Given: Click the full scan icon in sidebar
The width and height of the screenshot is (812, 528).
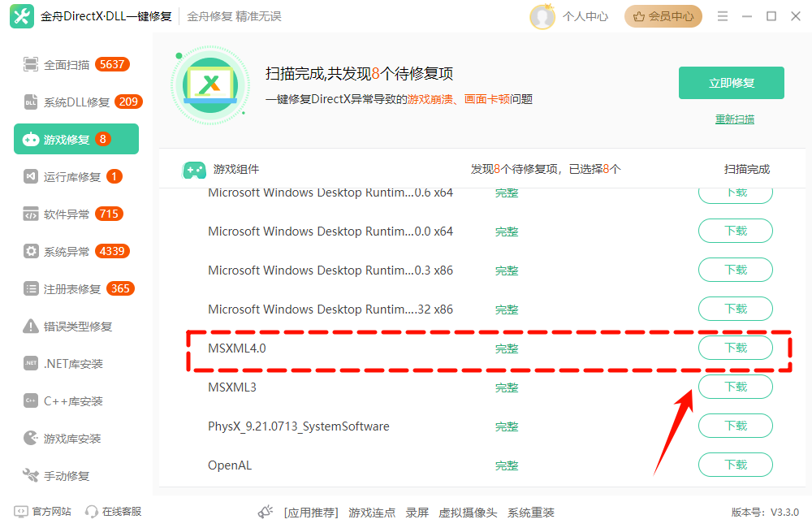Looking at the screenshot, I should (x=31, y=65).
